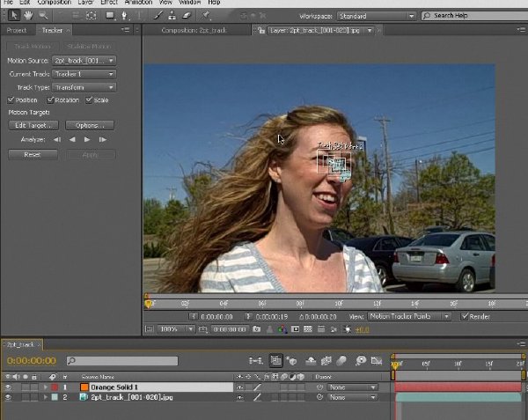
Task: Select the 2pt_track timeline tab
Action: pyautogui.click(x=20, y=344)
